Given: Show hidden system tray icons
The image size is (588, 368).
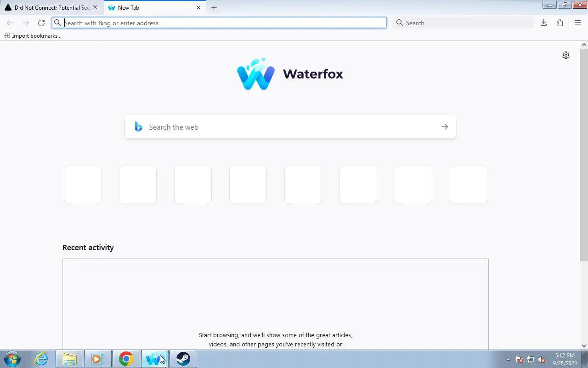Looking at the screenshot, I should [x=508, y=359].
